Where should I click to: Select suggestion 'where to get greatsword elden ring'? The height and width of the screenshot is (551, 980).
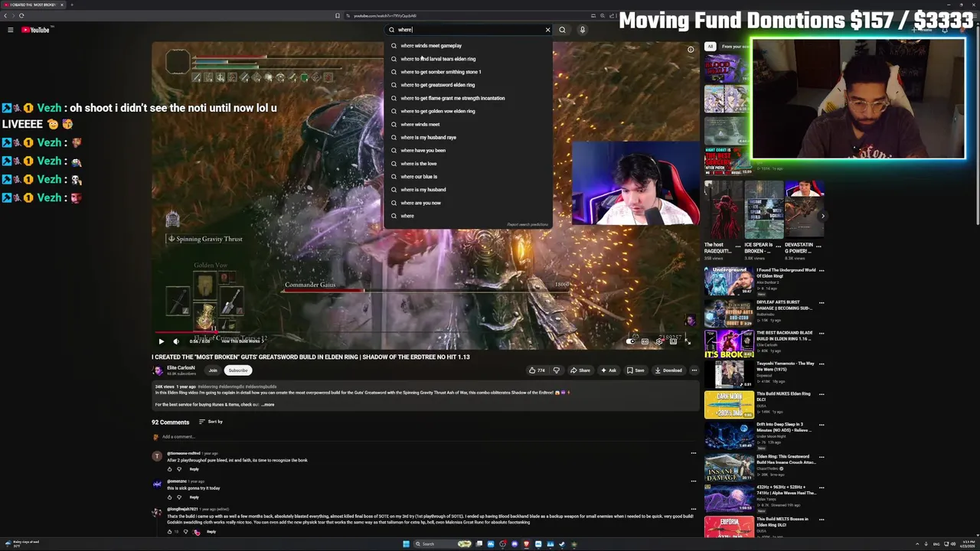468,85
